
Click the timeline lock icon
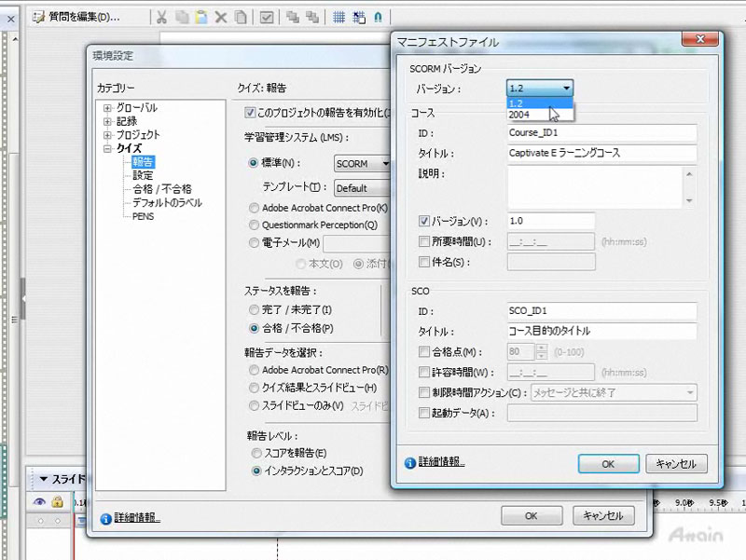click(x=58, y=502)
